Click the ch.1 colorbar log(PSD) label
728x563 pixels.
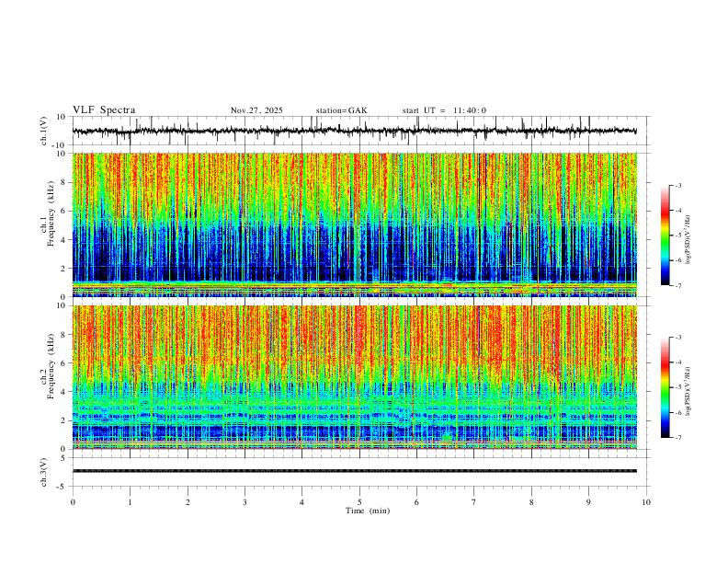(x=688, y=240)
